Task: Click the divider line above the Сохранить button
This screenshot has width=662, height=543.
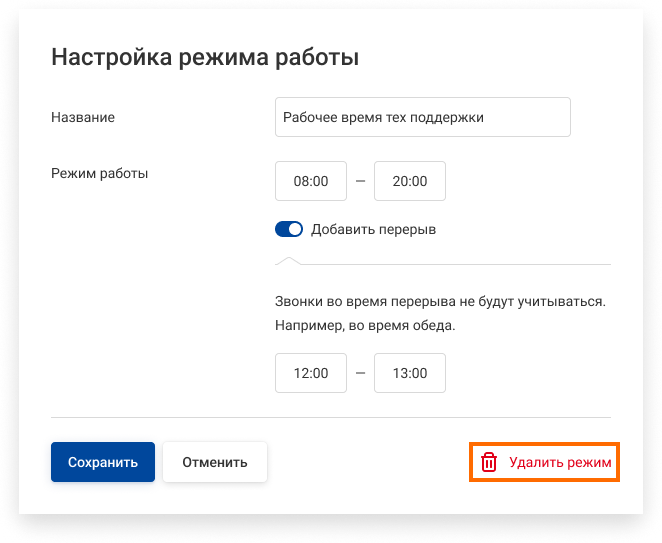Action: [330, 417]
